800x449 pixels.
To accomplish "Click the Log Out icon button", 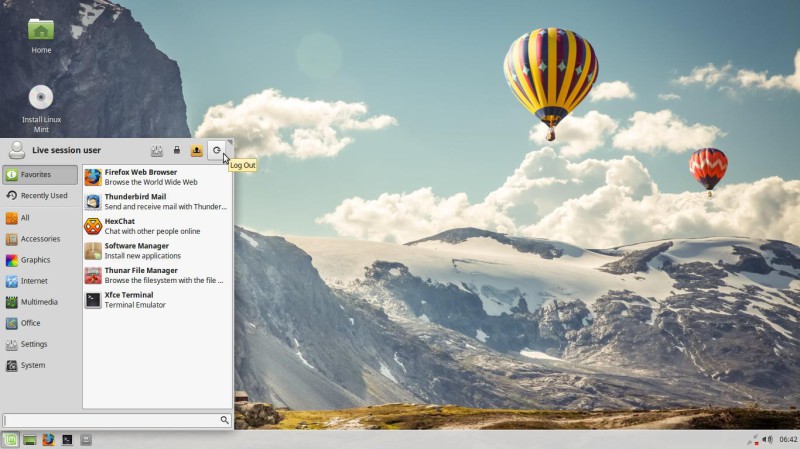I will 216,151.
